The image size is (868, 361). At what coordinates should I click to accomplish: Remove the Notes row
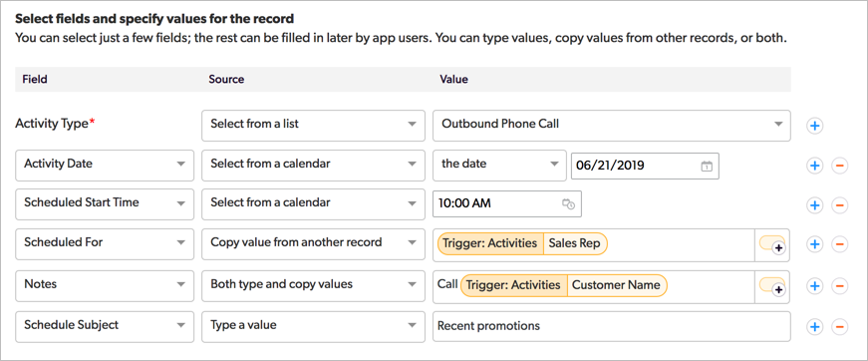point(840,285)
